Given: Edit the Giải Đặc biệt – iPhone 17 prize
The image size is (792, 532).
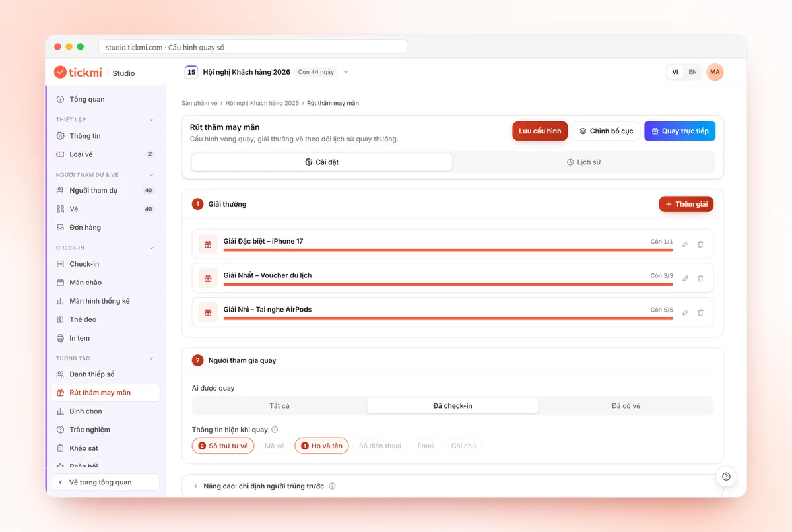Looking at the screenshot, I should [685, 244].
